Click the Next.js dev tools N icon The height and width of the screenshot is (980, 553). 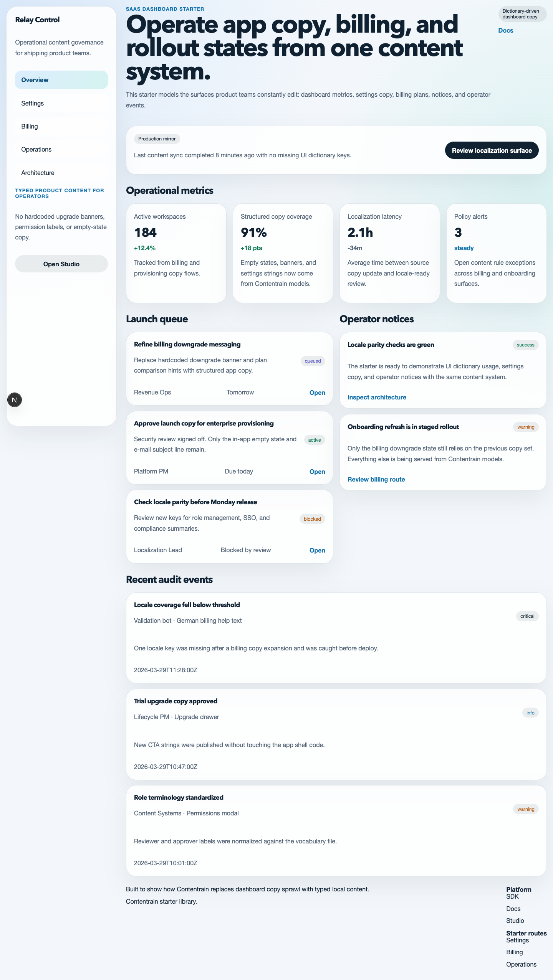pyautogui.click(x=15, y=400)
